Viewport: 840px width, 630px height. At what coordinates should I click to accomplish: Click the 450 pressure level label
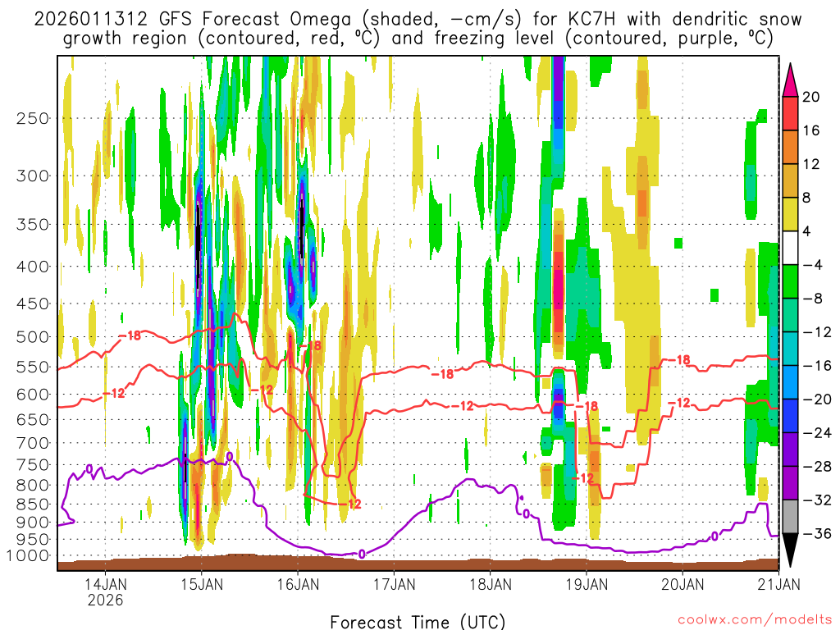[33, 304]
